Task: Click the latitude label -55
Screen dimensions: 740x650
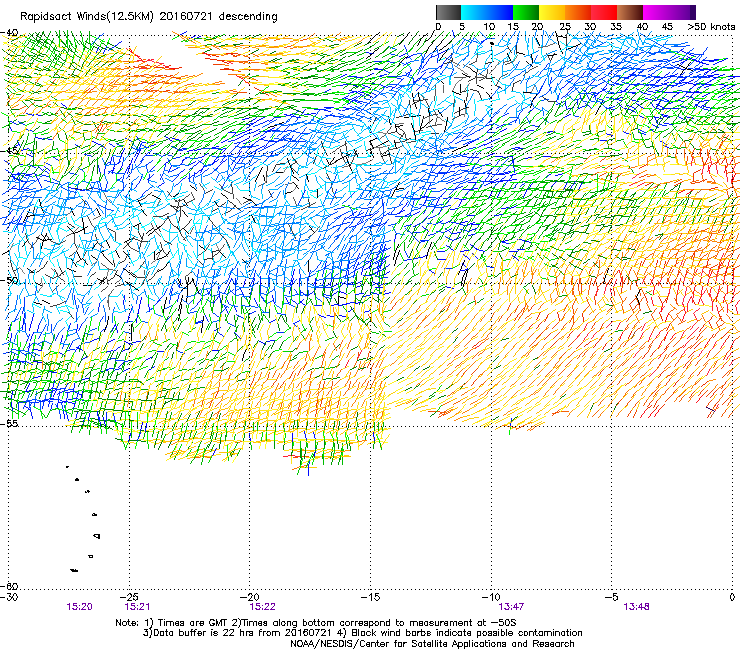Action: coord(9,423)
